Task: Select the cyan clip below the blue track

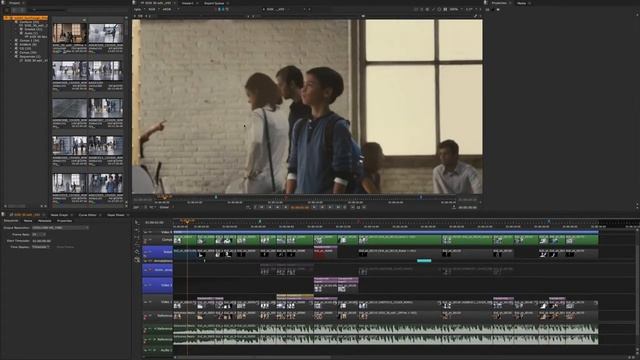Action: click(x=424, y=260)
